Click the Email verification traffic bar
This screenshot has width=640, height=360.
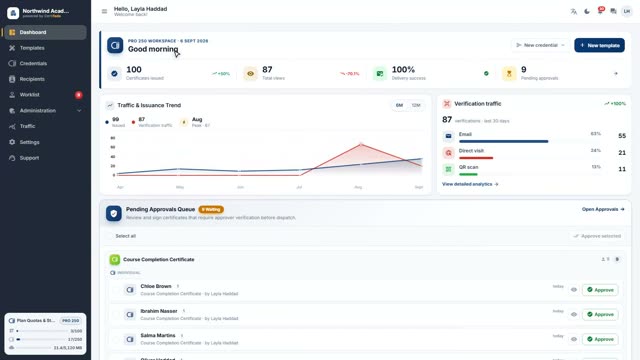503,141
